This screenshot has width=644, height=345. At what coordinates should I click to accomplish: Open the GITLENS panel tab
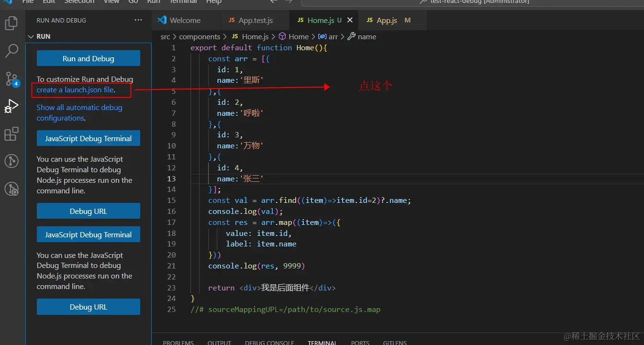tap(395, 343)
